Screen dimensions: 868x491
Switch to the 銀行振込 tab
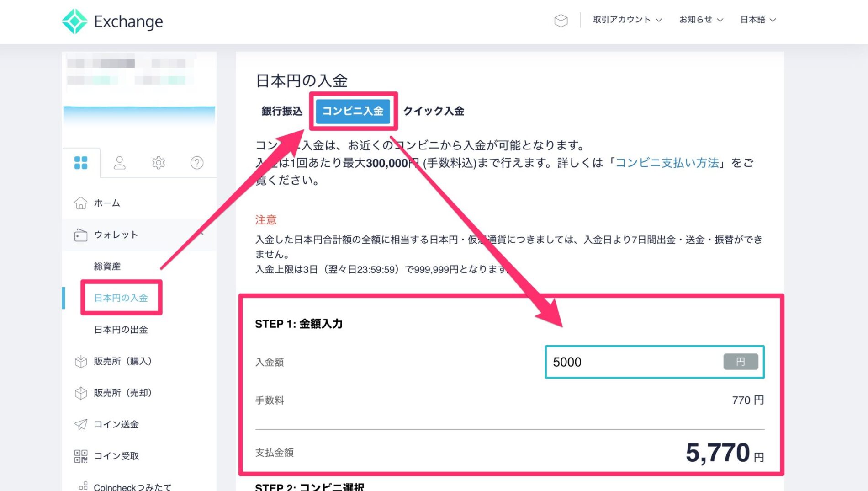coord(282,111)
